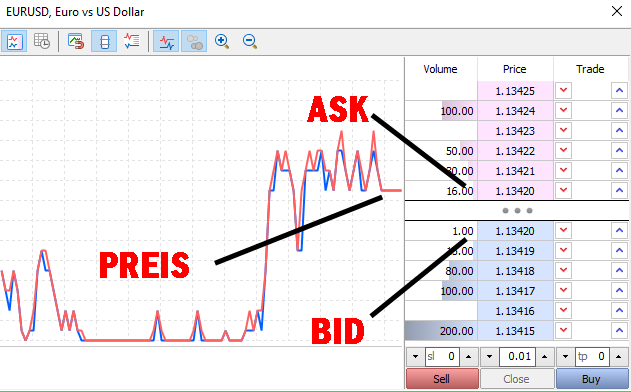Click the Trade column header
Viewport: 631px width, 392px height.
[x=590, y=69]
